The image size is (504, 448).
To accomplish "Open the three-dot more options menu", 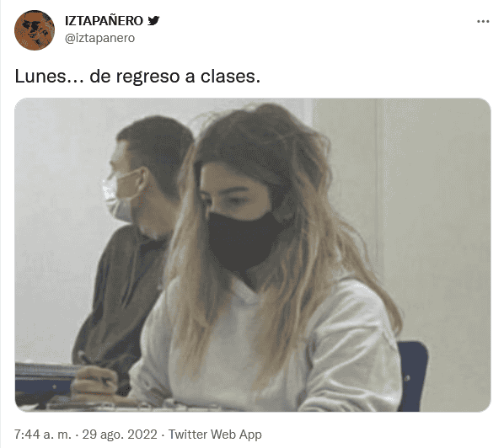I will click(483, 22).
